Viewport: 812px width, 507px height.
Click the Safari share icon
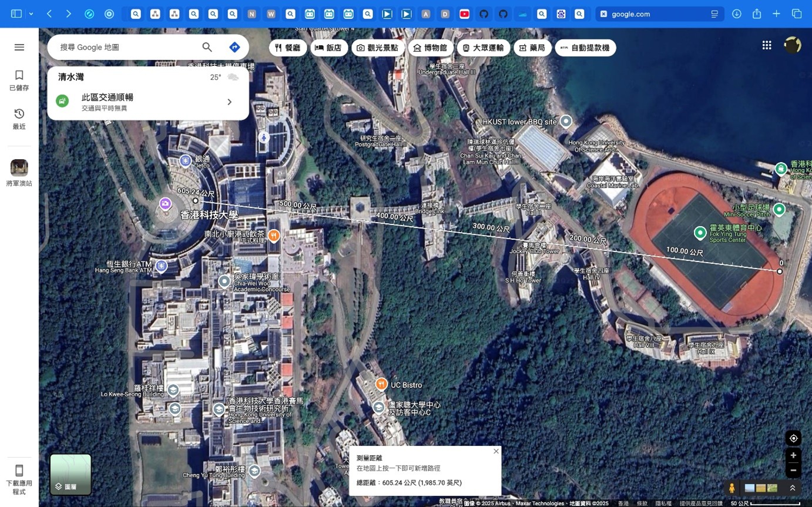tap(757, 14)
